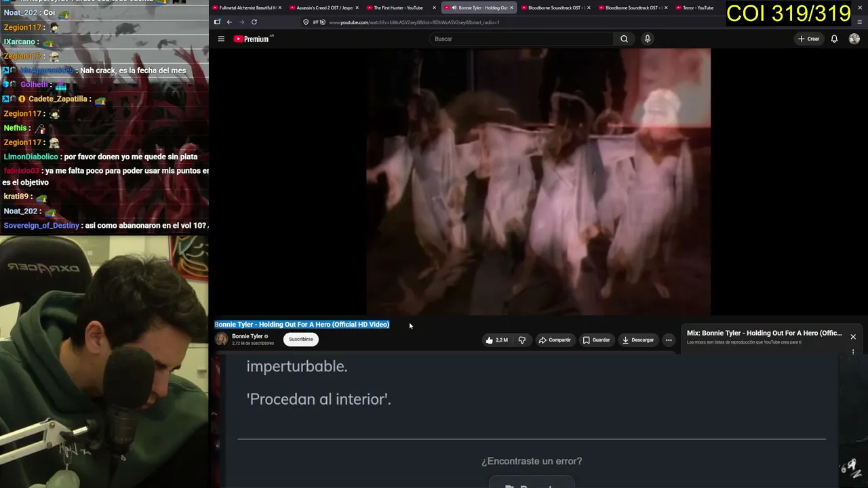Open YouTube notifications bell
The height and width of the screenshot is (488, 868).
[x=834, y=39]
